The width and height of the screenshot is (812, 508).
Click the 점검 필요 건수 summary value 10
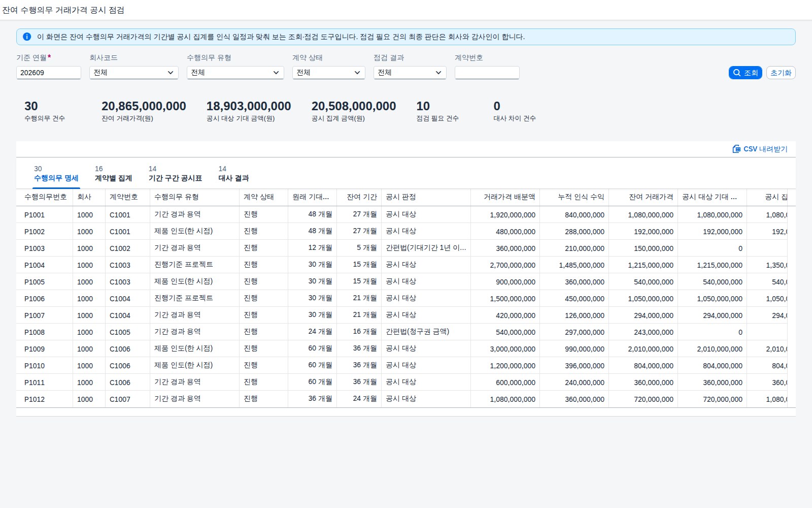tap(423, 106)
